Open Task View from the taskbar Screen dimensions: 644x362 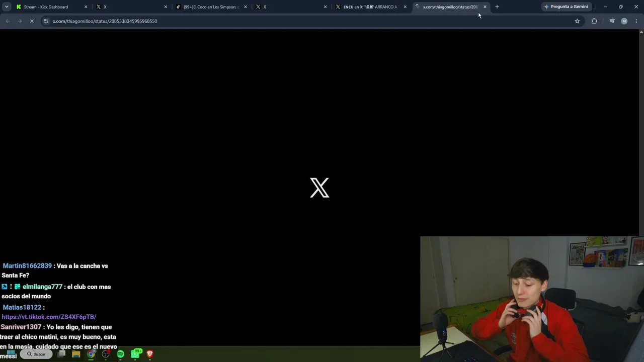(61, 354)
